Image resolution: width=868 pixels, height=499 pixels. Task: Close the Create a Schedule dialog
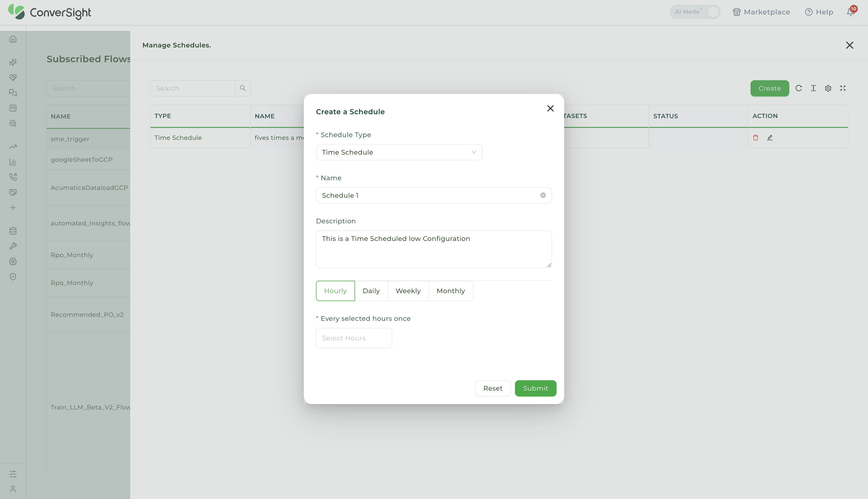[x=550, y=108]
